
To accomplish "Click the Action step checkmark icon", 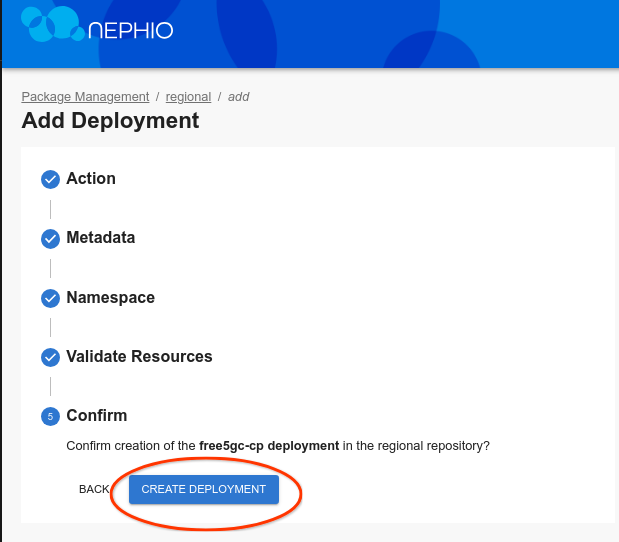I will coord(50,180).
